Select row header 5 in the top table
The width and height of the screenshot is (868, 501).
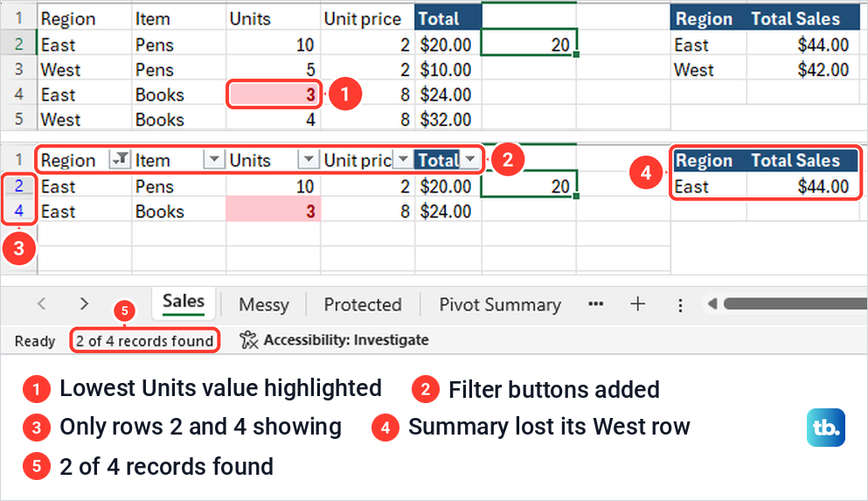19,119
